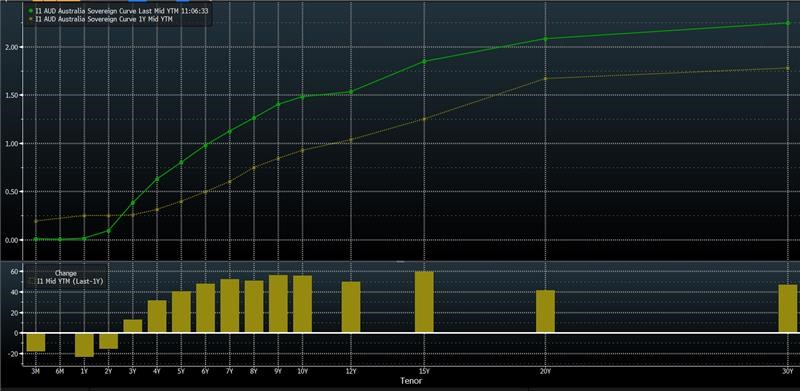Click the green curve point at 1Y tenor
800x391 pixels.
(x=84, y=238)
